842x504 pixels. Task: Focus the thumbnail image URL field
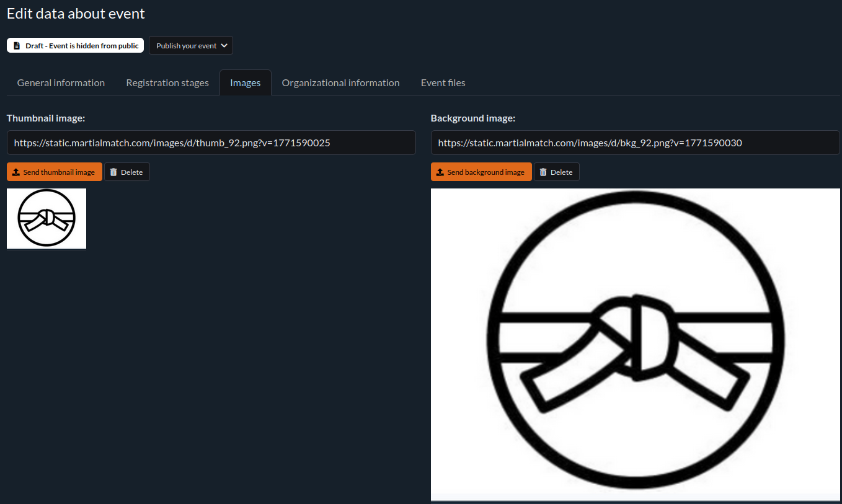(211, 143)
